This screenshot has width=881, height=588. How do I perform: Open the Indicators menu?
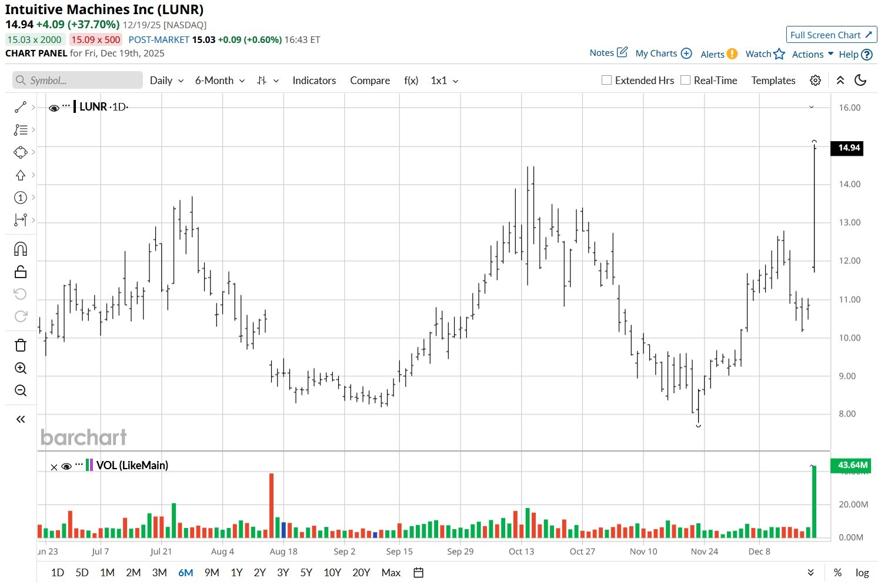(x=314, y=81)
